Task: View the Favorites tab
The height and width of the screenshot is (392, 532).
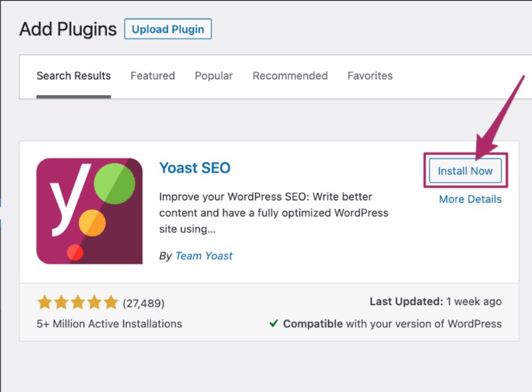Action: (370, 76)
